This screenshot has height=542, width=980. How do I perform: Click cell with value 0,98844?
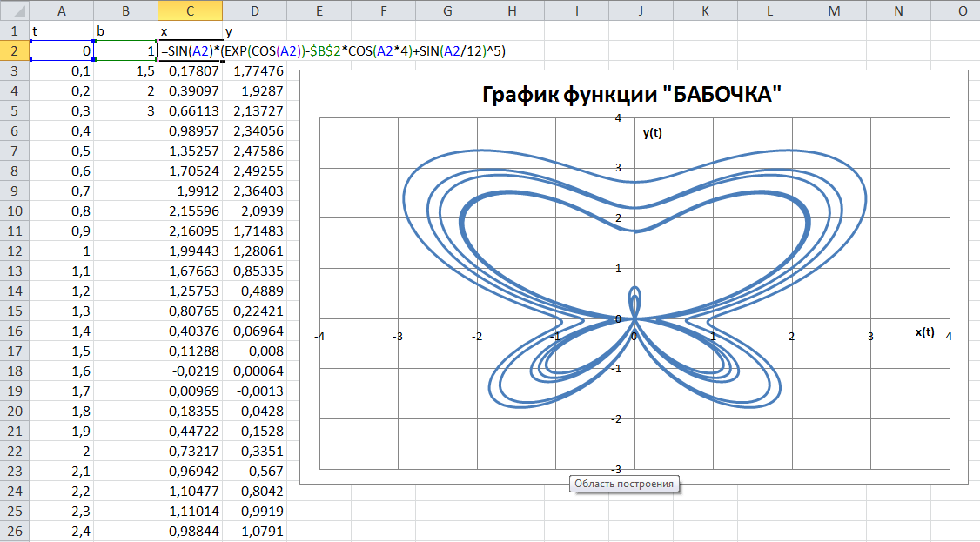click(x=190, y=531)
